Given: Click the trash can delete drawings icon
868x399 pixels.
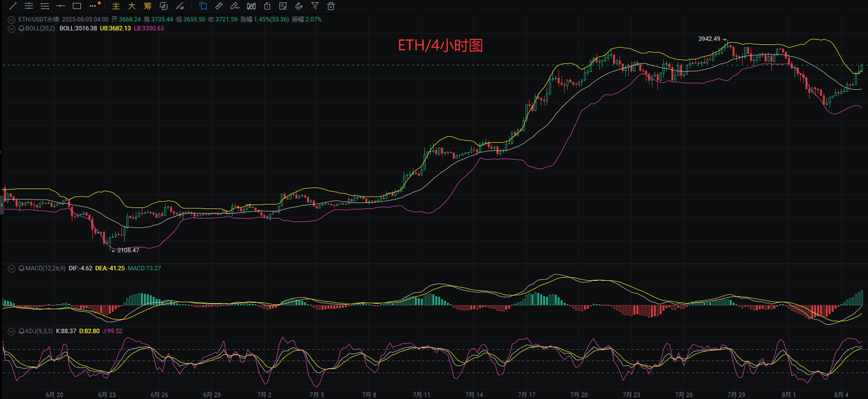Looking at the screenshot, I should click(330, 6).
